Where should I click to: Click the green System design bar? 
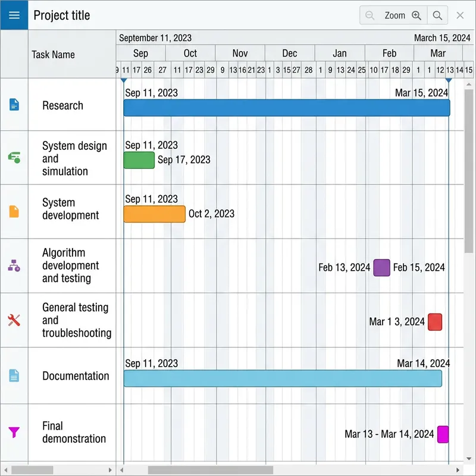[x=139, y=161]
